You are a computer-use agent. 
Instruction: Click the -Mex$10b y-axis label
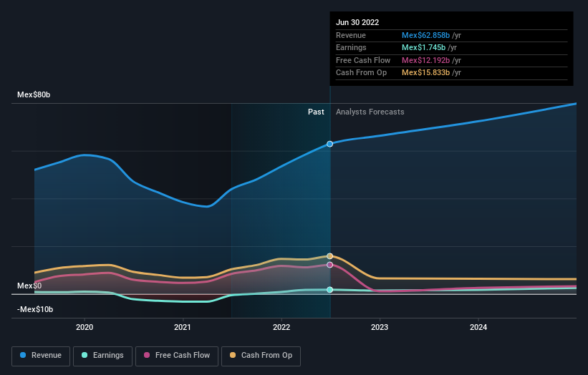(x=35, y=309)
